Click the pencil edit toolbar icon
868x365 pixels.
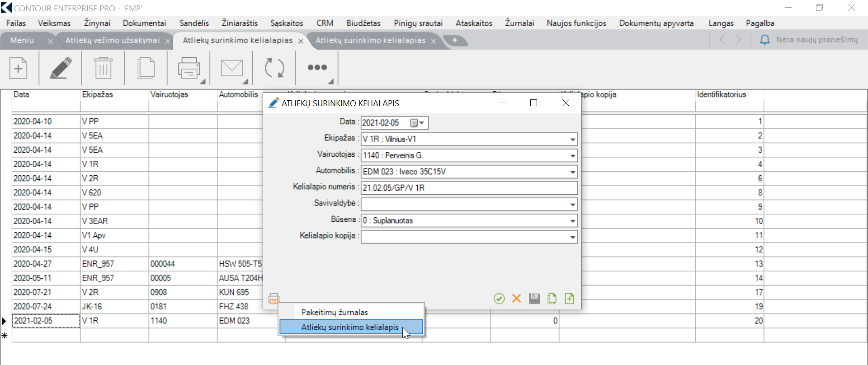(61, 68)
